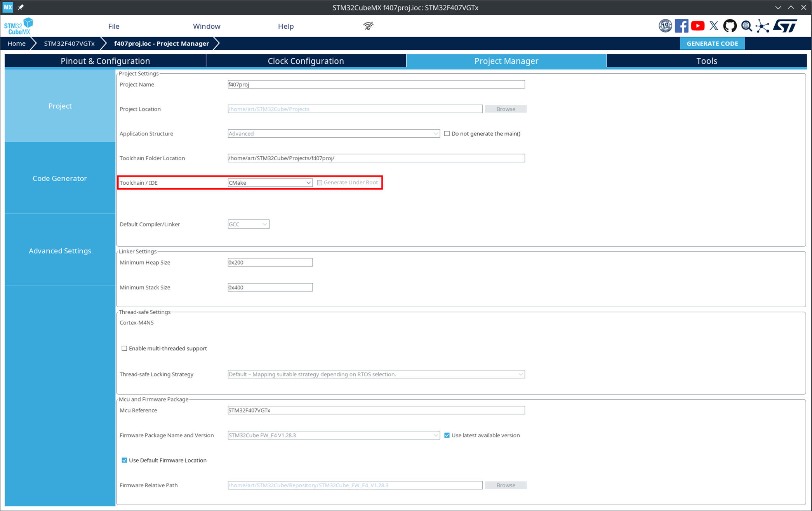Viewport: 812px width, 511px height.
Task: Check Do not generate the main()
Action: (447, 133)
